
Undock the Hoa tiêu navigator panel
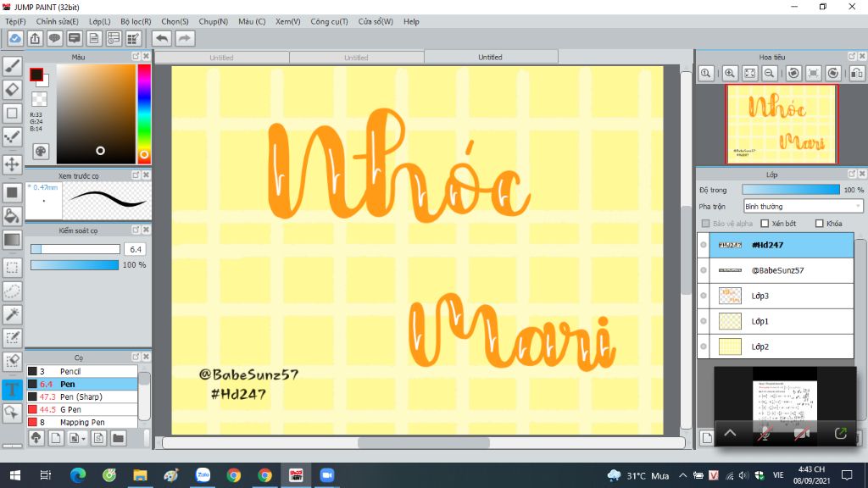point(852,57)
